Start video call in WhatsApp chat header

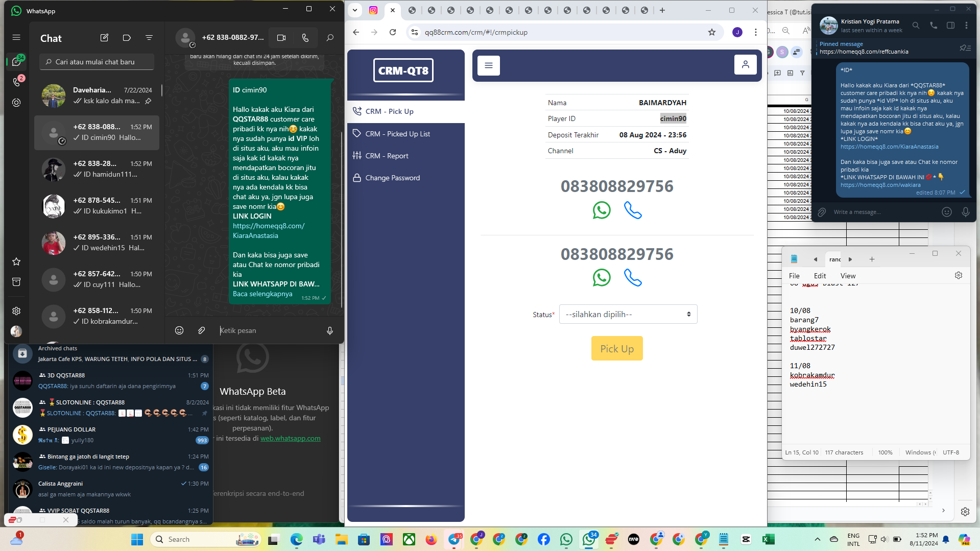[281, 38]
